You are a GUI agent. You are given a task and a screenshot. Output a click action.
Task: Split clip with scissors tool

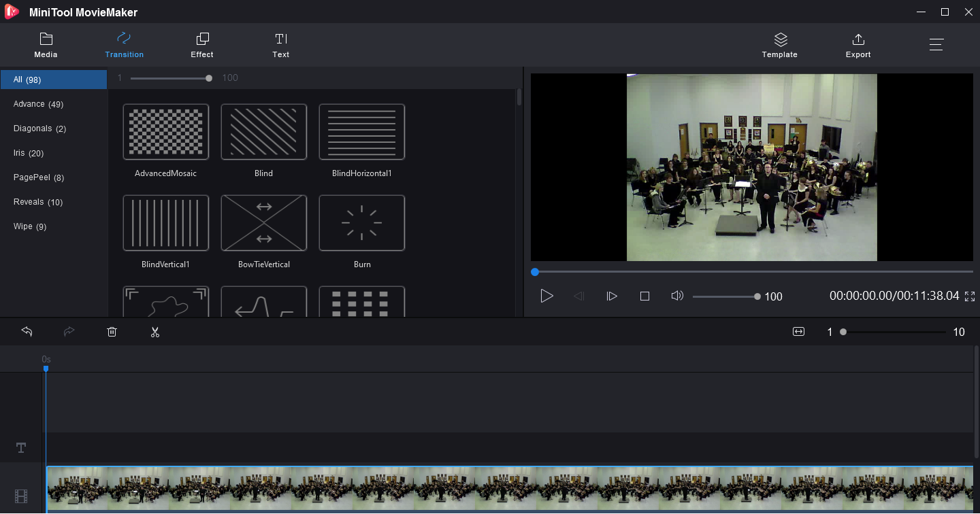click(x=155, y=332)
